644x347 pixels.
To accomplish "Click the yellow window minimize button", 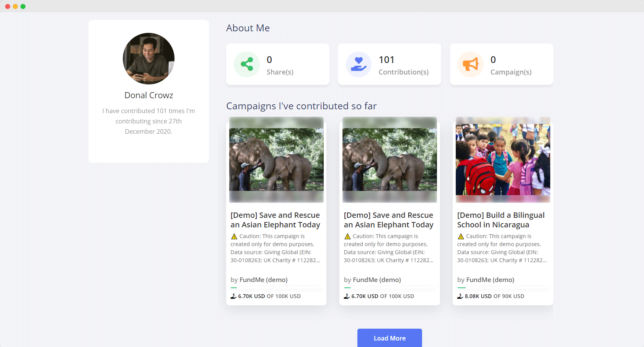I will (x=15, y=6).
